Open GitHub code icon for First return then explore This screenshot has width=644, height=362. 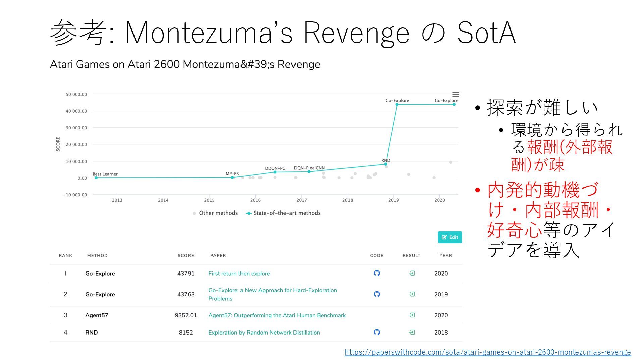(x=377, y=273)
